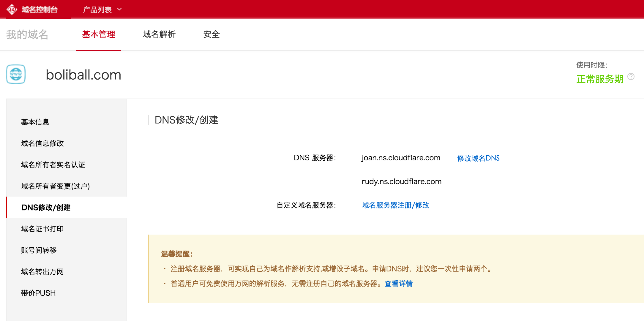Expand the 产品列表 dropdown

pos(102,10)
